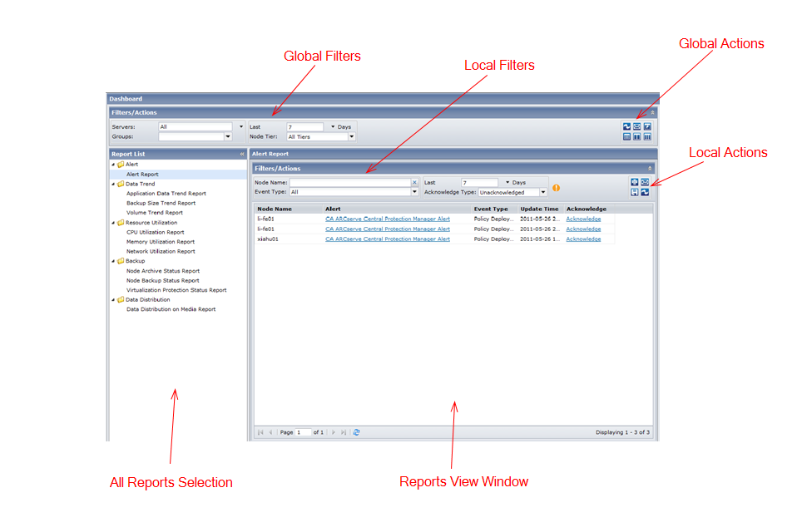Save the Alert Report using the save icon
Screen dimensions: 802x532
coord(635,191)
